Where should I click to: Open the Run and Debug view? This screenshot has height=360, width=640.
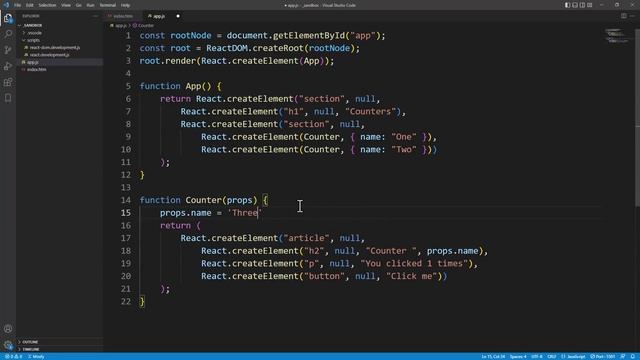(8, 66)
